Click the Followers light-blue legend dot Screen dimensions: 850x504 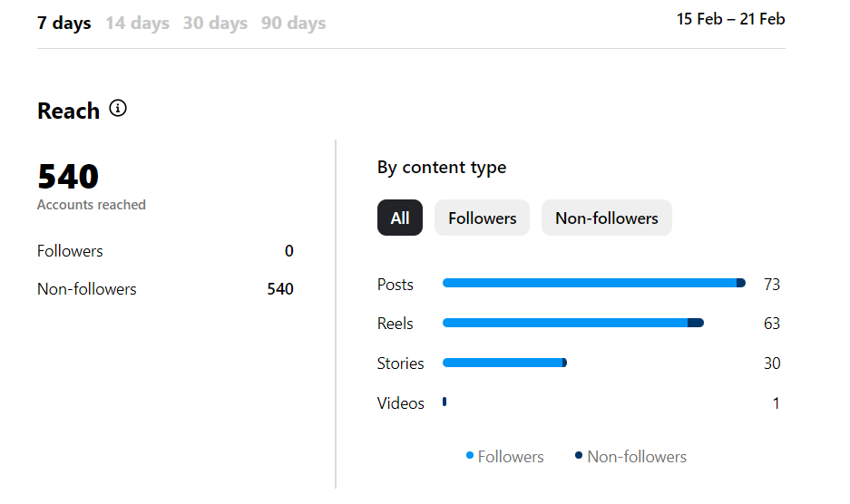(470, 455)
